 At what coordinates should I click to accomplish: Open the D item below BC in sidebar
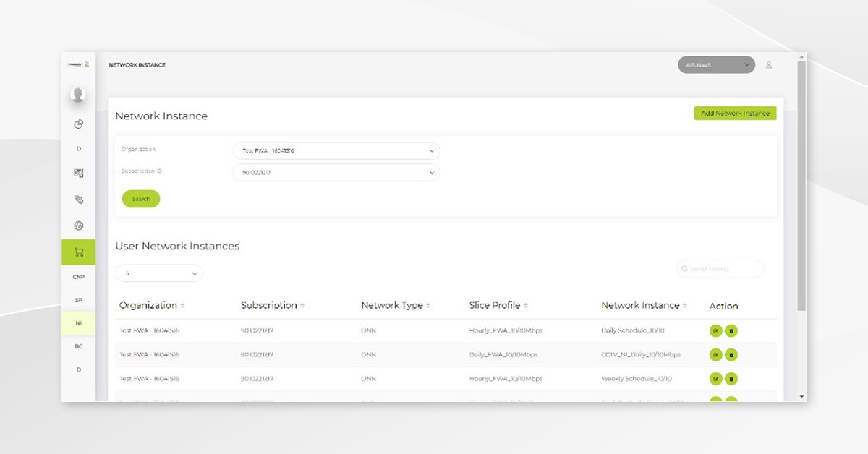[x=78, y=369]
